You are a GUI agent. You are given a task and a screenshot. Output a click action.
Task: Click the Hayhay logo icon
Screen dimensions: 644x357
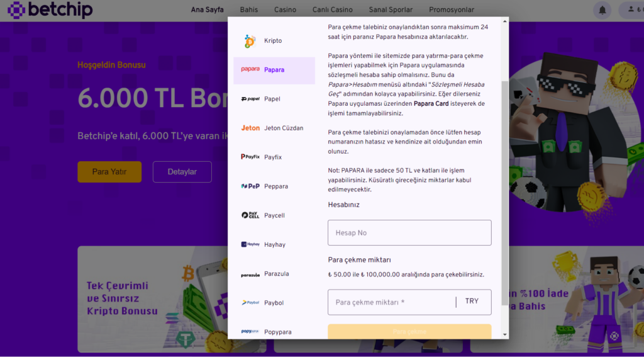pyautogui.click(x=250, y=244)
